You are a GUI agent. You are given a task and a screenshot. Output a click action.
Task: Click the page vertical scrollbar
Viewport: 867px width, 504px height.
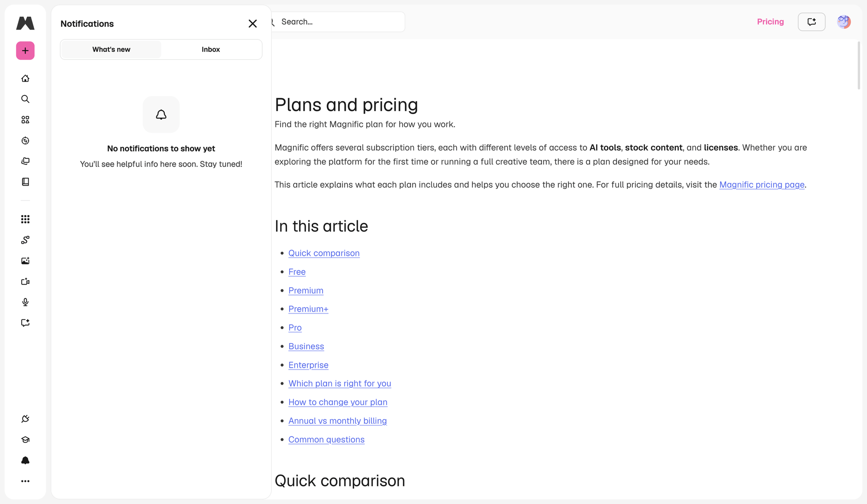(859, 66)
